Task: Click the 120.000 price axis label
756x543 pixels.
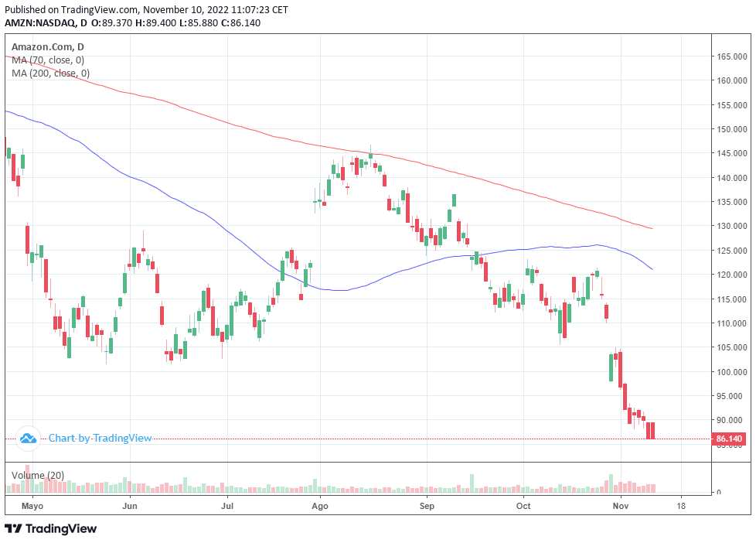Action: (x=731, y=275)
